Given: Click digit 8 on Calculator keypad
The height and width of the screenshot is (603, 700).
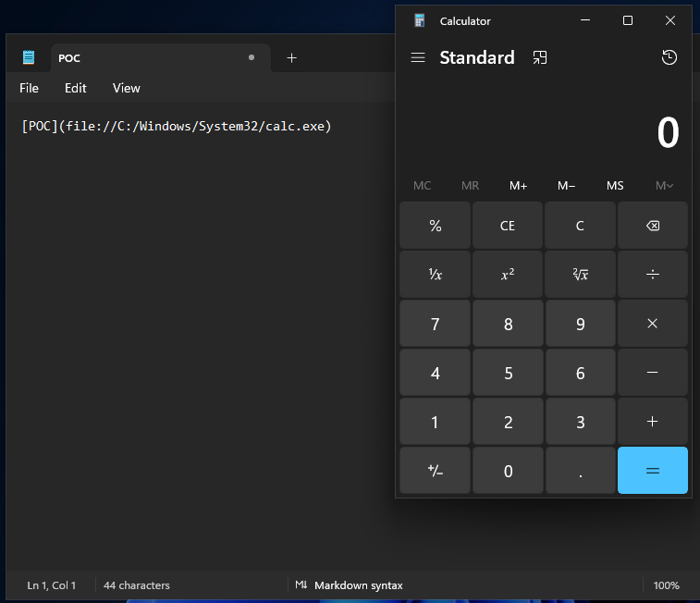Looking at the screenshot, I should 508,324.
